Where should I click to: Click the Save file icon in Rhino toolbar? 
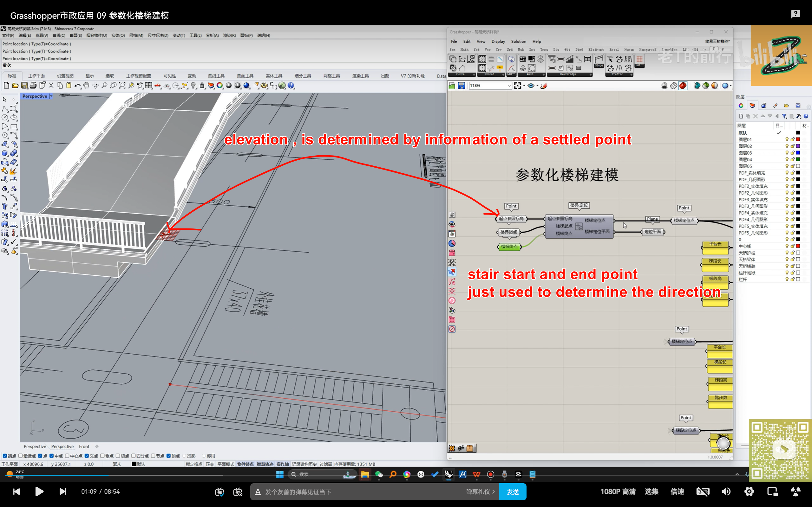(x=24, y=86)
